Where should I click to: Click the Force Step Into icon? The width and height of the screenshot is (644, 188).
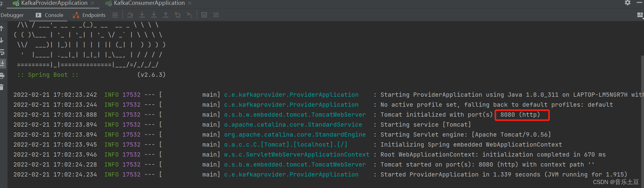pos(154,15)
